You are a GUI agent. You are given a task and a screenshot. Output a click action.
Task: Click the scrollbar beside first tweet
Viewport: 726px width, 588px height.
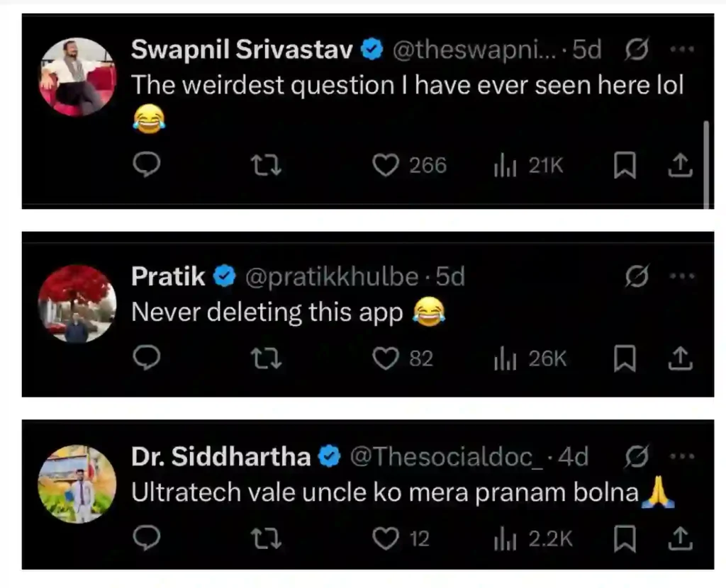pos(706,164)
